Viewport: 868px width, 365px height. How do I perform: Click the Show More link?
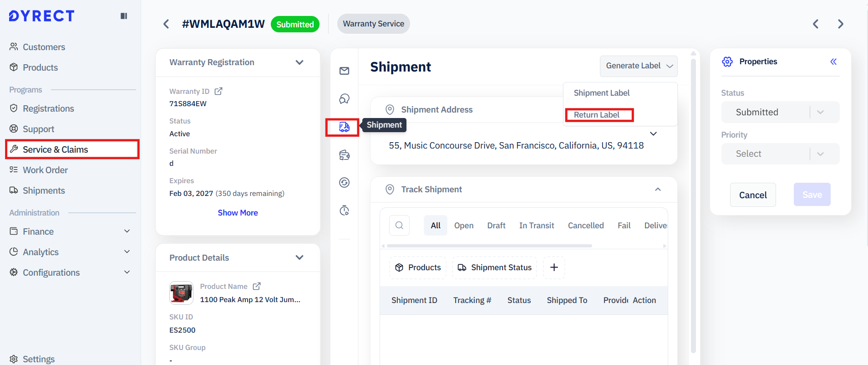point(238,213)
